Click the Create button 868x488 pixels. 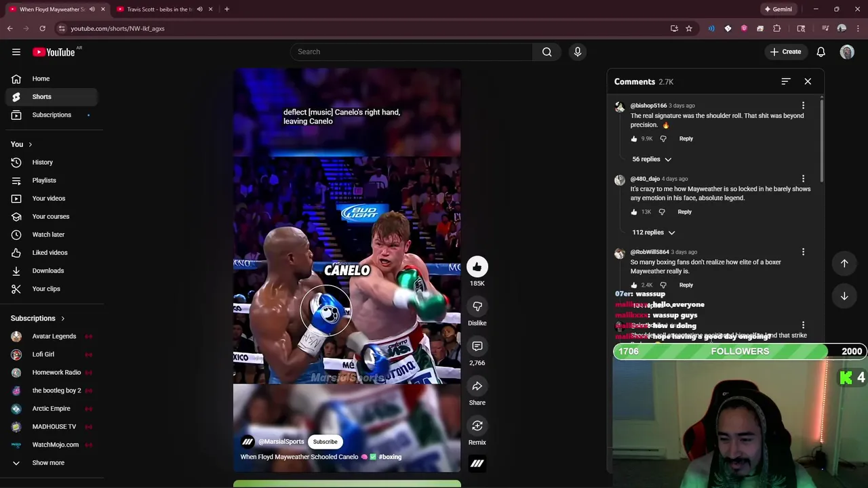click(785, 52)
